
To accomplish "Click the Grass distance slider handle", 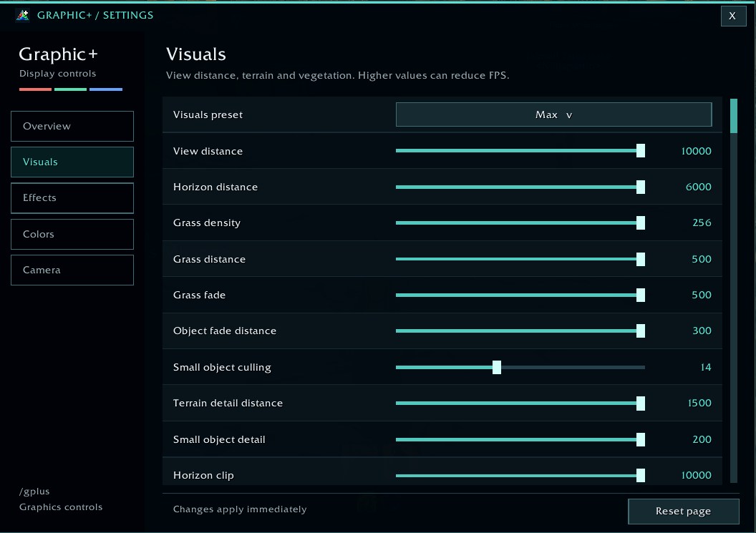I will pyautogui.click(x=640, y=259).
